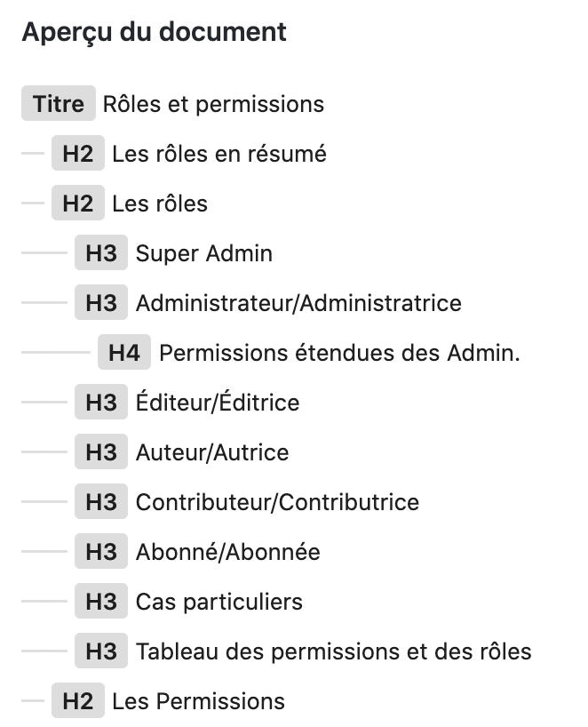Open the 'Rôles et permissions' title entry

click(213, 104)
